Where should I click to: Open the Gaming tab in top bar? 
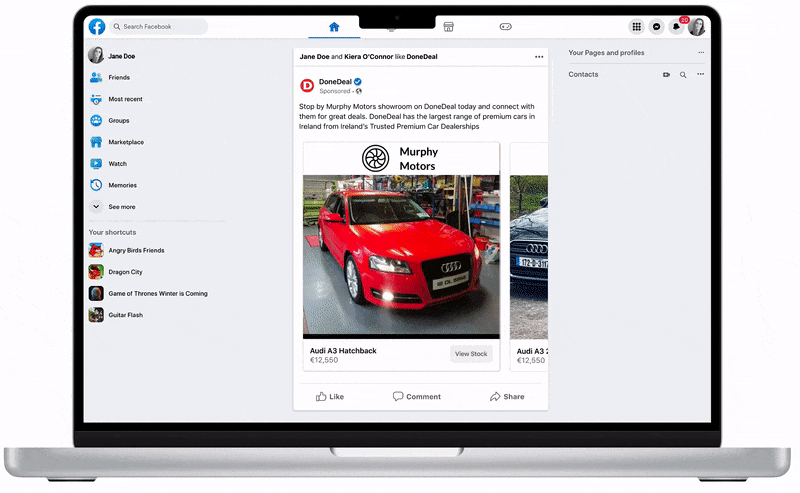point(506,27)
